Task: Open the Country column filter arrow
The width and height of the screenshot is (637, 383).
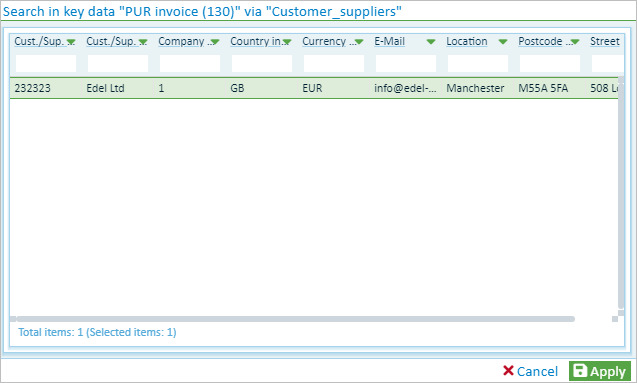Action: (x=287, y=42)
